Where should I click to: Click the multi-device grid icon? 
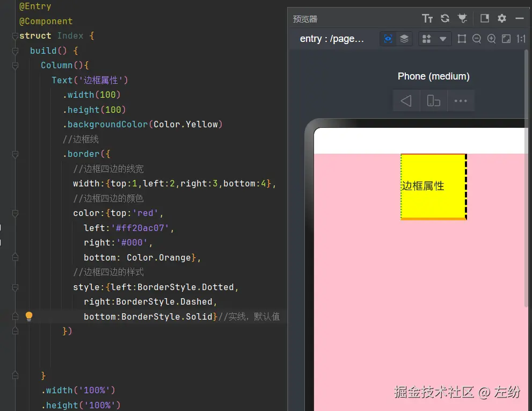click(426, 39)
